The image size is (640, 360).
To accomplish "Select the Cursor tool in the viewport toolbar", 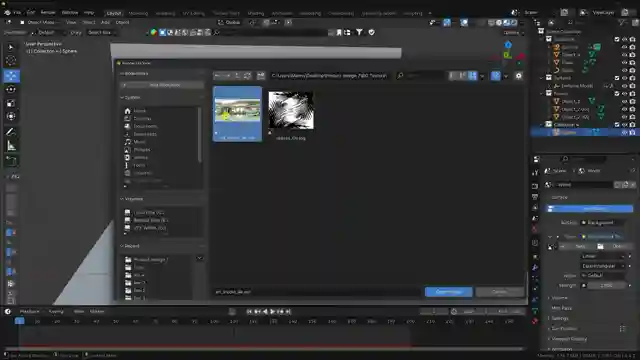I will [11, 61].
